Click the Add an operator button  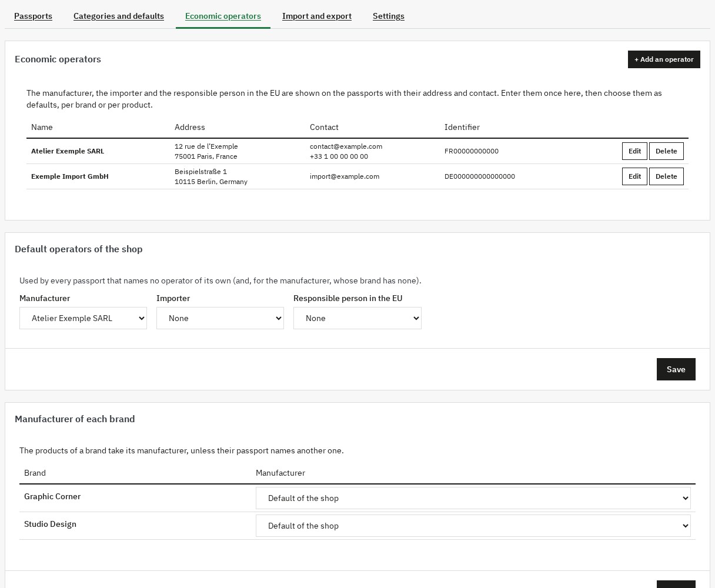664,59
